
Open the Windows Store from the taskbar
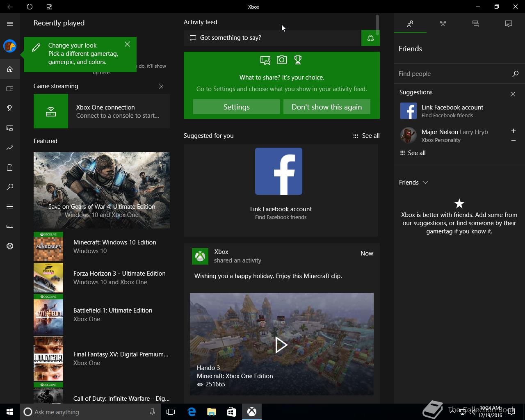pyautogui.click(x=231, y=412)
